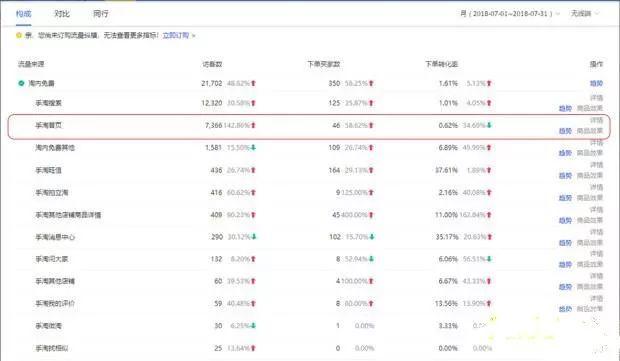Open the 对比 tab

point(62,14)
